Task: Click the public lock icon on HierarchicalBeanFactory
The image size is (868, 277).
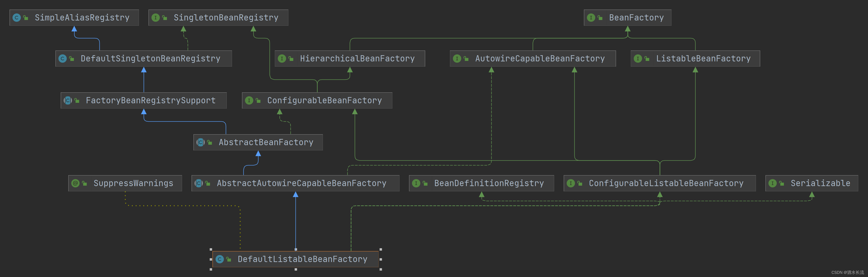Action: (x=291, y=59)
